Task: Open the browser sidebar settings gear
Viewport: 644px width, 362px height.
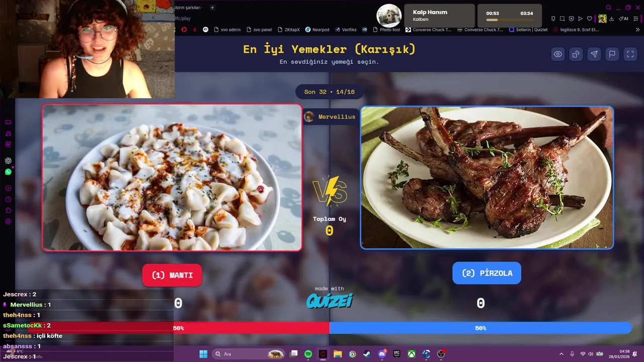Action: coord(8,221)
